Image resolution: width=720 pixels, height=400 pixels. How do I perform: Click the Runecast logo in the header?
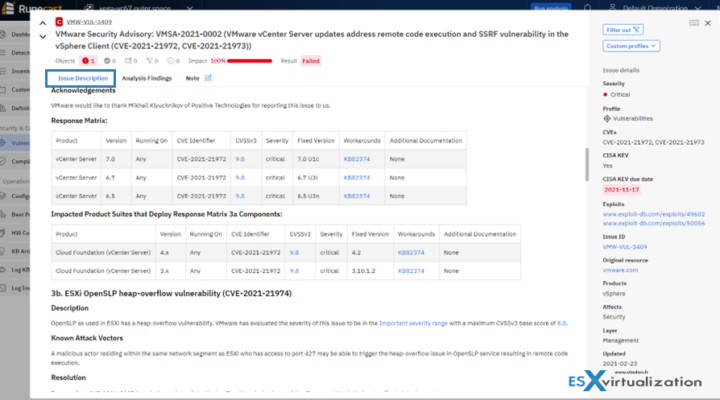coord(32,8)
